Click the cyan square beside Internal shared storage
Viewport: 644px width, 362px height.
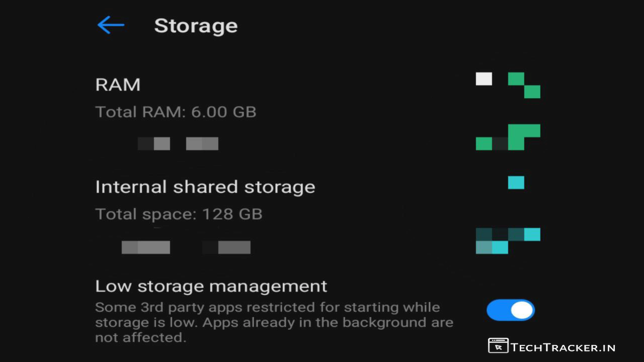pos(516,183)
